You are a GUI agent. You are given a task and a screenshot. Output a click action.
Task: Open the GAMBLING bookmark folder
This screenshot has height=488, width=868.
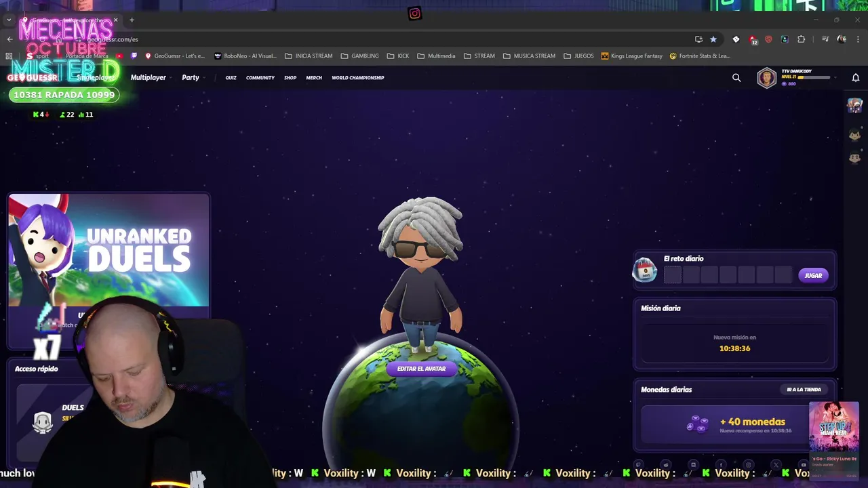pos(359,56)
